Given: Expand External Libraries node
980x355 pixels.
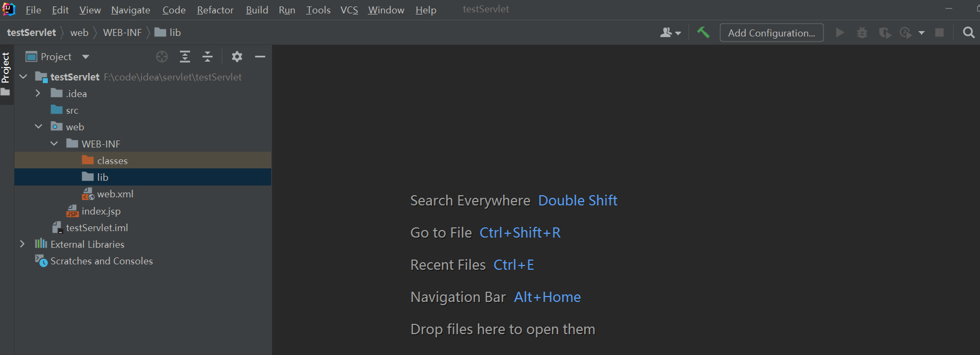Looking at the screenshot, I should (x=22, y=244).
